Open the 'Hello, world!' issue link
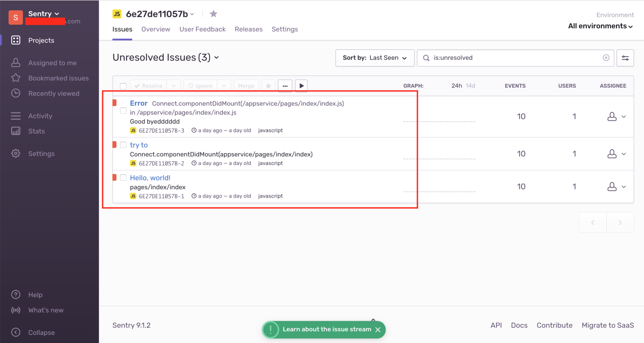The height and width of the screenshot is (343, 644). pyautogui.click(x=150, y=178)
